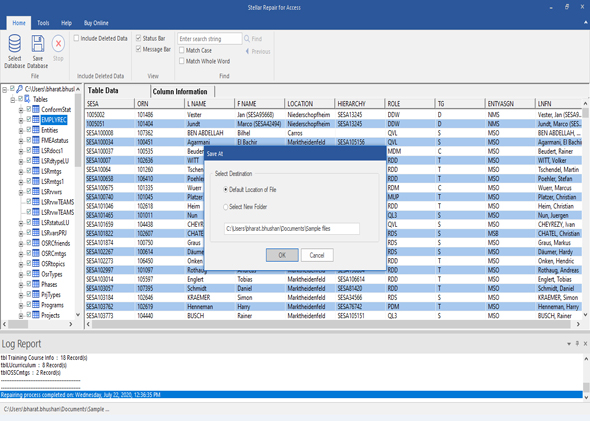Toggle the Message Bar checkbox
The width and height of the screenshot is (590, 421).
pyautogui.click(x=138, y=49)
